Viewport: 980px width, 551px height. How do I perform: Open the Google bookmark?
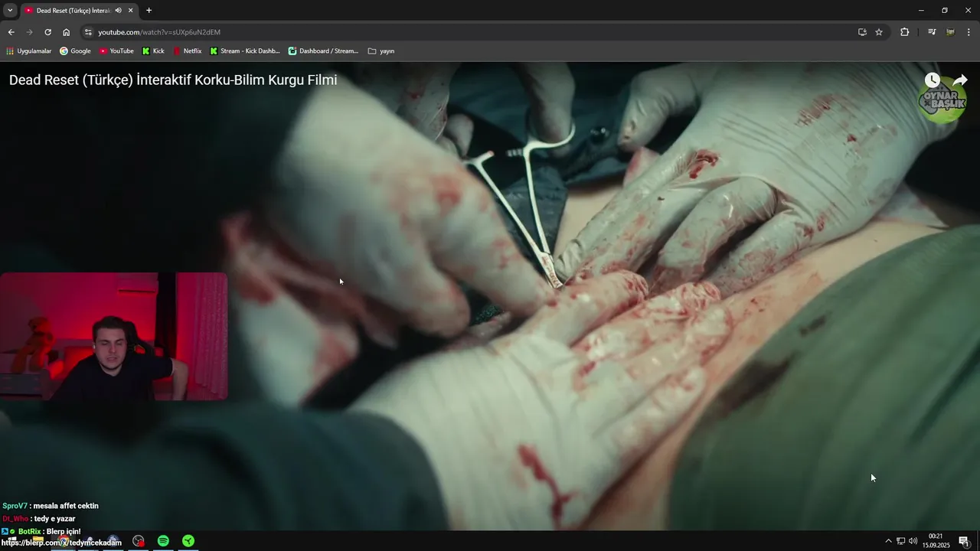[x=75, y=51]
